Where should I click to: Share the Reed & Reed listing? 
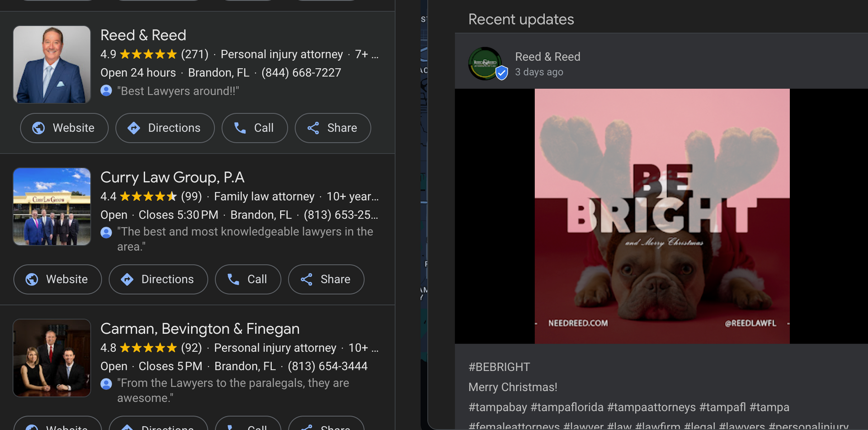tap(333, 128)
